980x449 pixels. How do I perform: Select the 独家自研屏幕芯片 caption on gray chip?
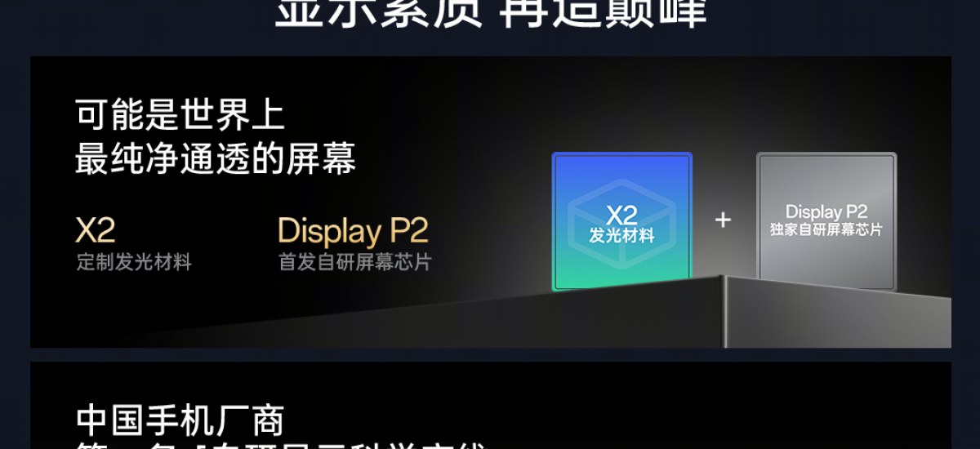[826, 230]
